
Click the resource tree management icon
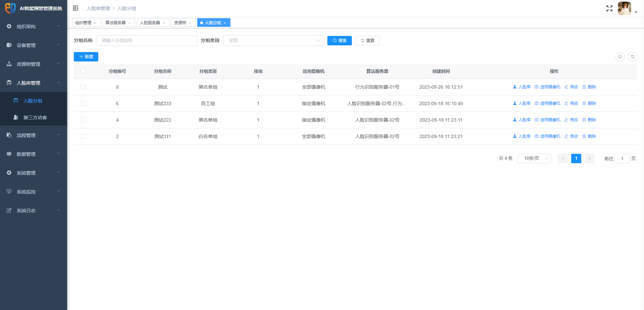point(9,64)
